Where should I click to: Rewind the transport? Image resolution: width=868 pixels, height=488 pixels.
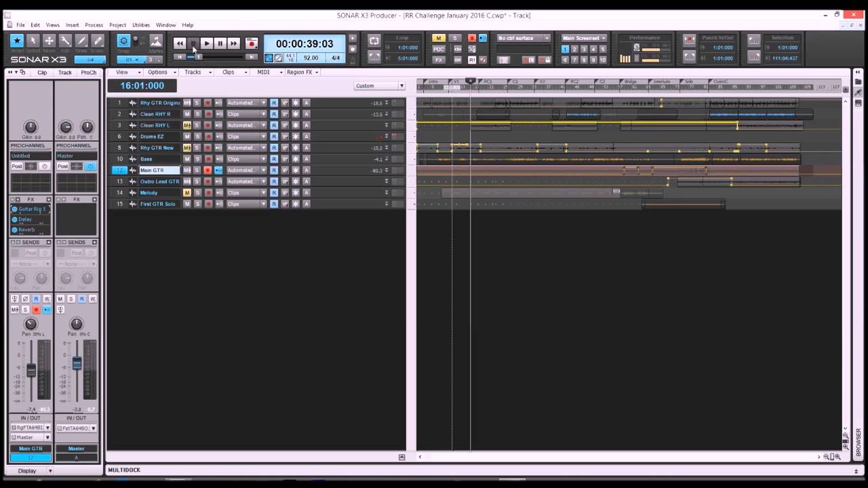(x=180, y=43)
